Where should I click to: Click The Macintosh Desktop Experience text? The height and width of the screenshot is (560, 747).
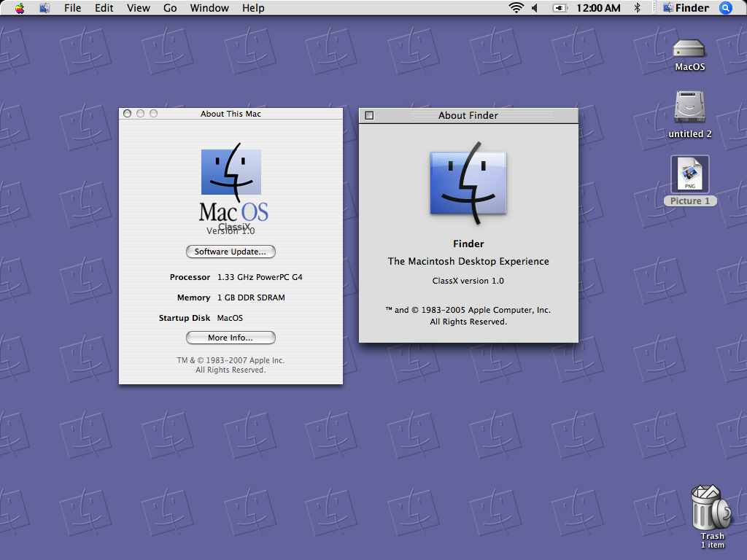coord(468,262)
